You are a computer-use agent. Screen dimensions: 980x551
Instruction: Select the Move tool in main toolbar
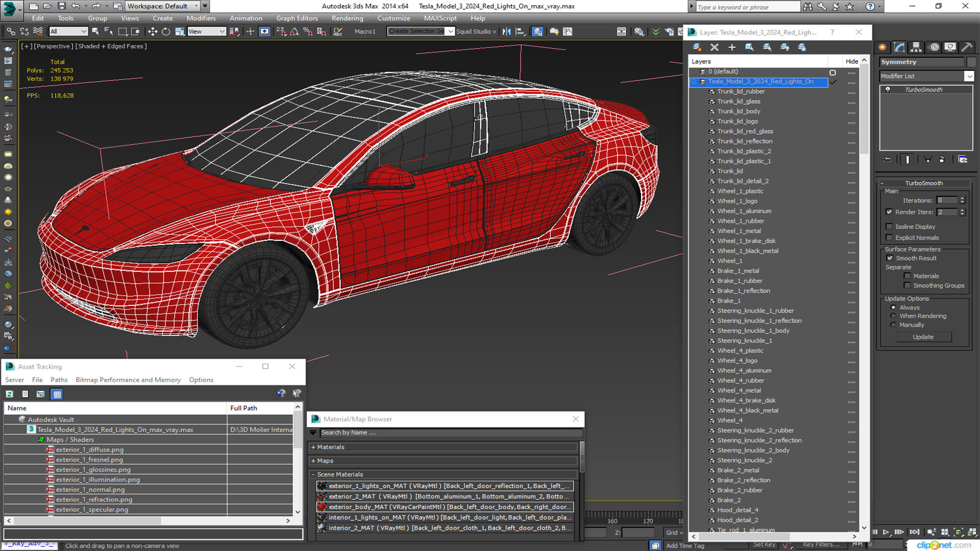tap(152, 32)
